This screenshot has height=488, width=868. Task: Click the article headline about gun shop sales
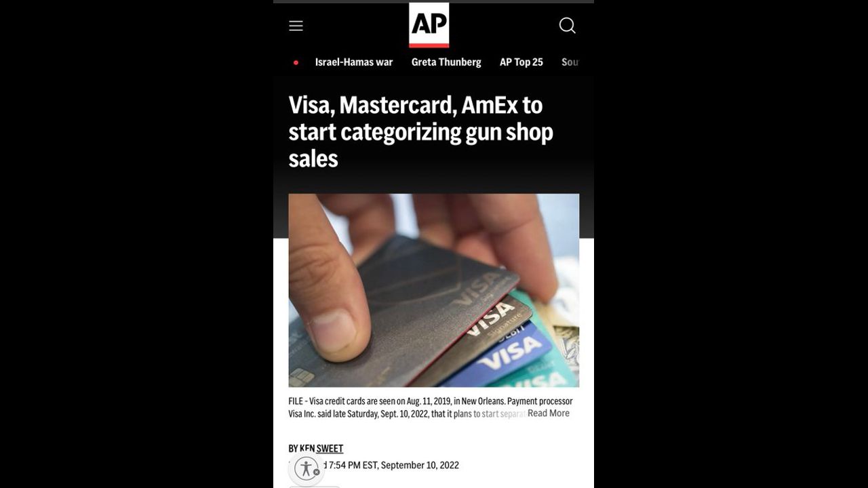coord(420,131)
